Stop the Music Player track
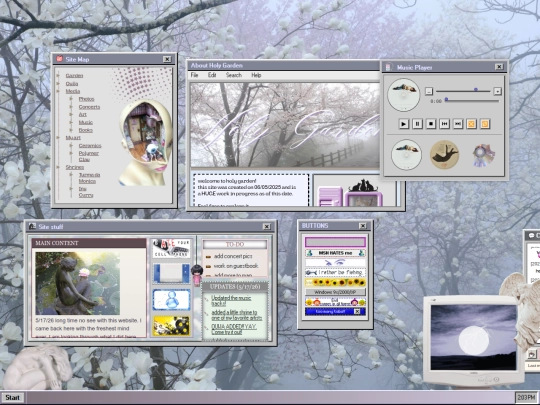This screenshot has width=540, height=405. [431, 124]
